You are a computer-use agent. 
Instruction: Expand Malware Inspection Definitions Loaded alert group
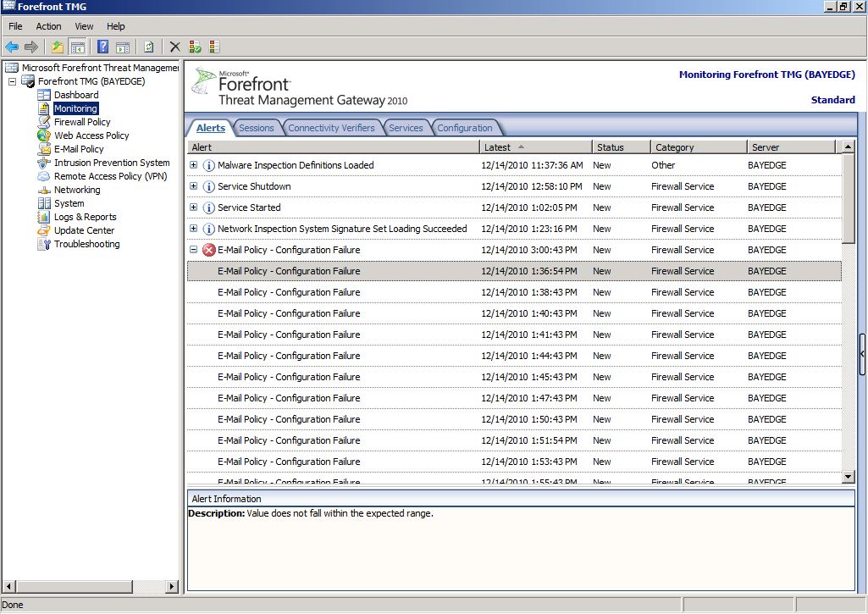193,164
